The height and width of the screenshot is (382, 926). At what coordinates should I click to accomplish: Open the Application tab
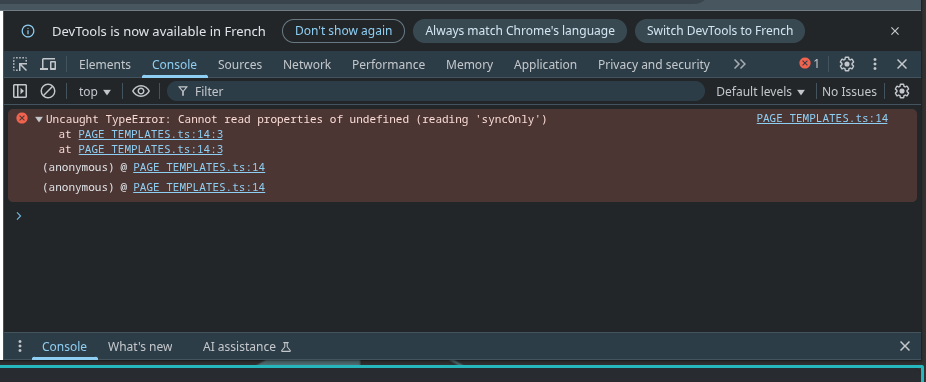point(545,64)
